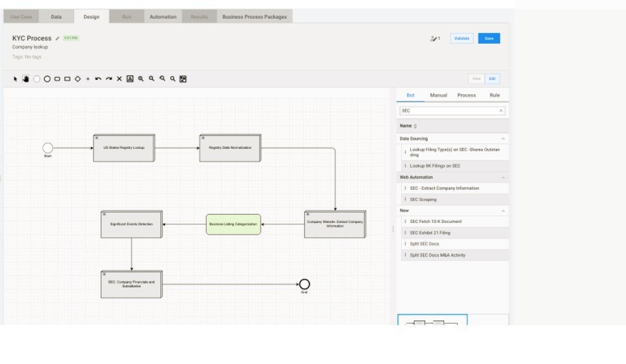Collapse the Data Sourcing section

coord(502,138)
